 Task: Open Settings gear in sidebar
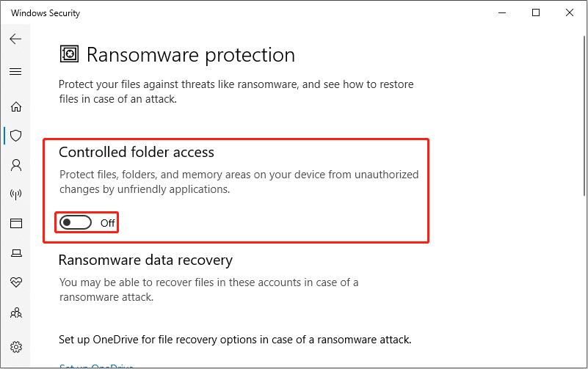pyautogui.click(x=15, y=347)
